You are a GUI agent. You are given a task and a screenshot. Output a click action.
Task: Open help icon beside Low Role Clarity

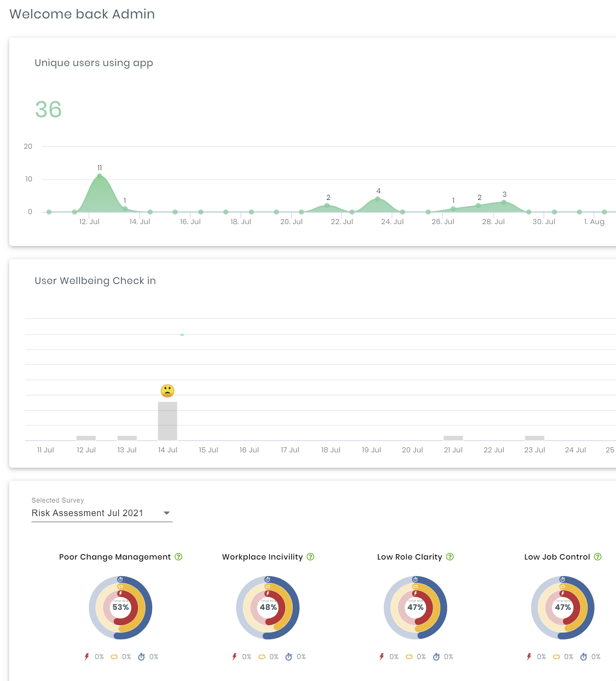[450, 557]
